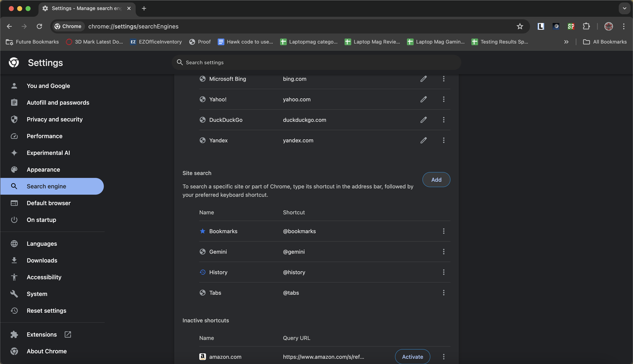Open the Extensions puzzle-piece icon
The width and height of the screenshot is (633, 364).
coord(587,26)
